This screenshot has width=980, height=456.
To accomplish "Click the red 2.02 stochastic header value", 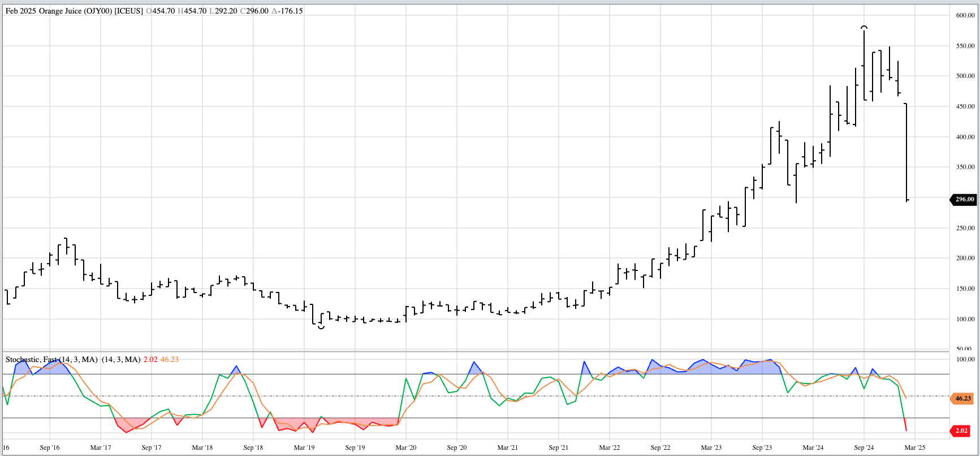I will (x=150, y=360).
